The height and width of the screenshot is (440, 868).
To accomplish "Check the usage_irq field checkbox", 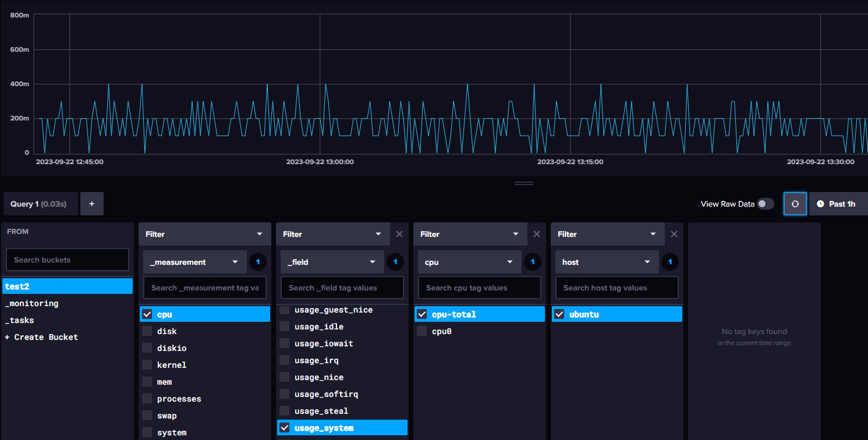I will pos(285,360).
